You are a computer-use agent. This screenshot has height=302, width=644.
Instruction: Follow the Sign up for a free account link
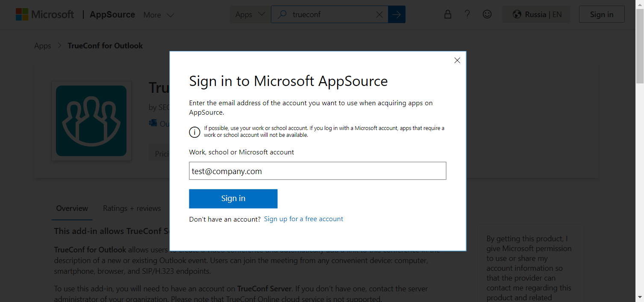pyautogui.click(x=303, y=219)
